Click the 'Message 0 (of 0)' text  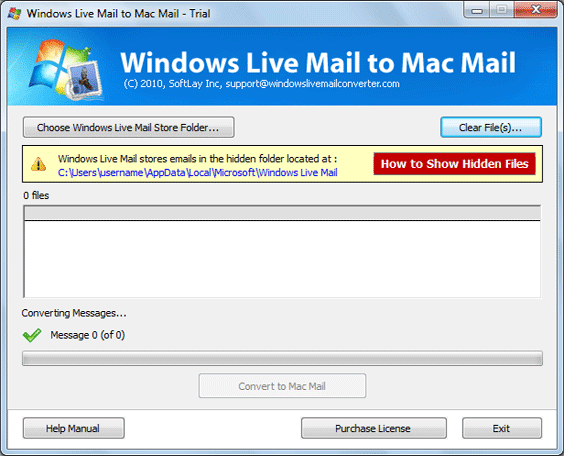point(87,335)
